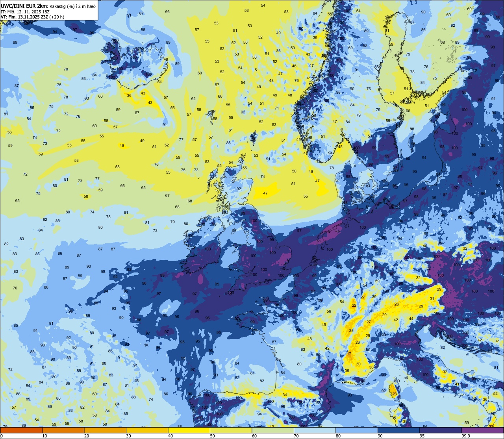
Task: Click the 10–20% orange legend swatch
Action: coord(63,430)
